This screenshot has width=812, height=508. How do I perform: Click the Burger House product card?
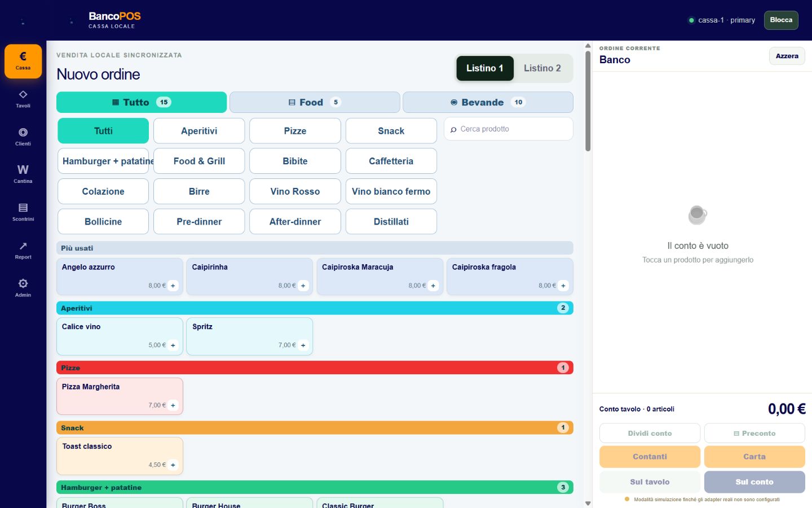tap(249, 503)
